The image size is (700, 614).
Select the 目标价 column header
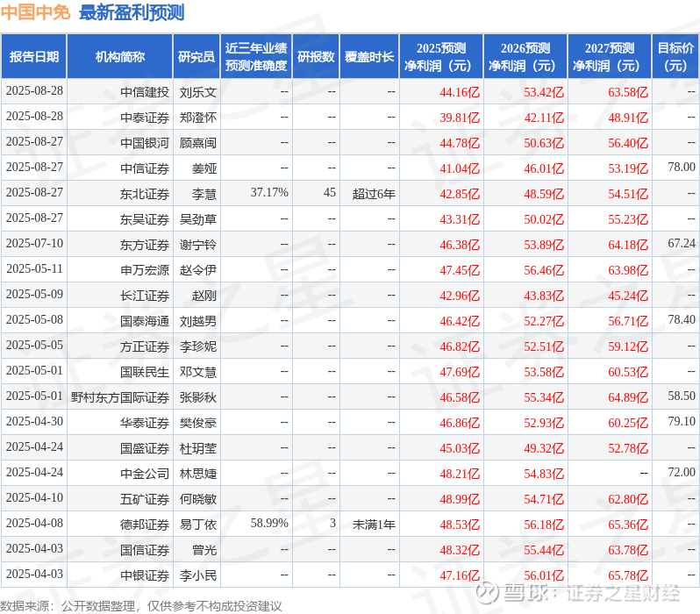(675, 57)
